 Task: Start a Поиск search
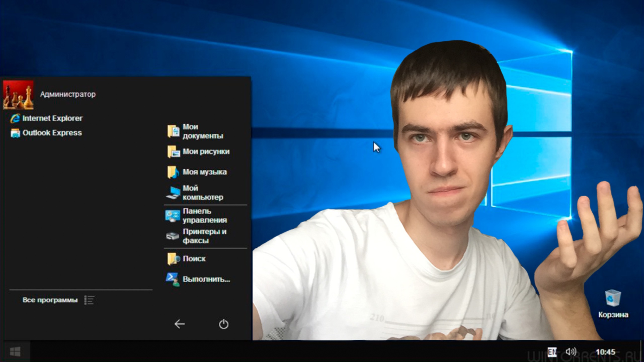click(194, 259)
